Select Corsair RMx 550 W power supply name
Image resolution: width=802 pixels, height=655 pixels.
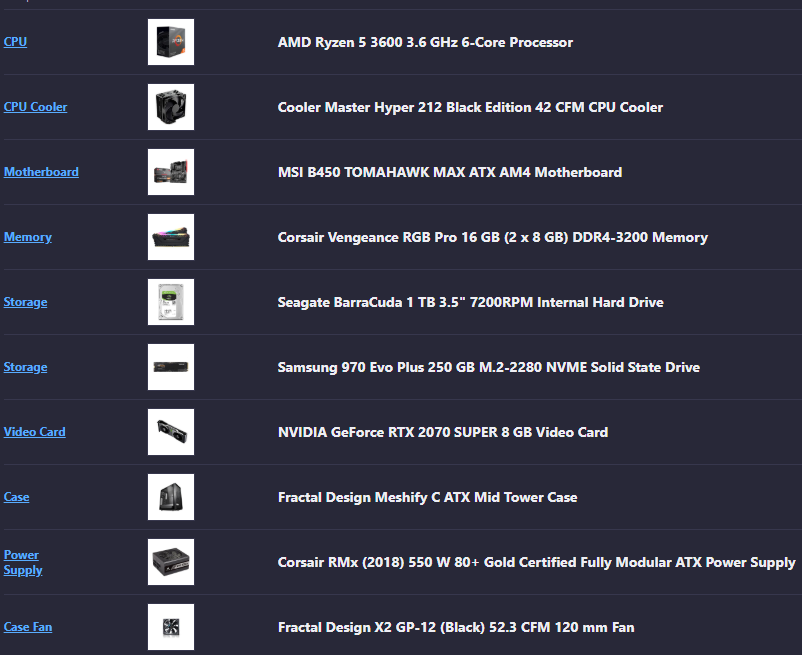[x=537, y=561]
